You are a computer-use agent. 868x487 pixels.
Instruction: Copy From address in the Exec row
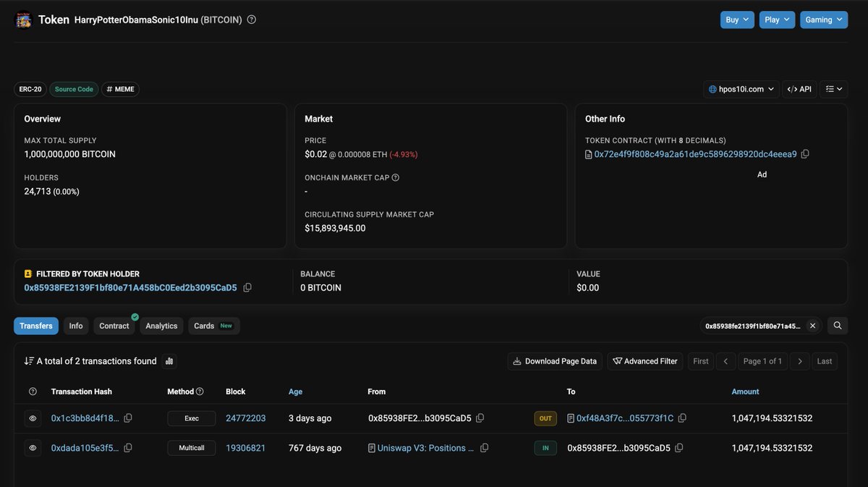coord(480,418)
